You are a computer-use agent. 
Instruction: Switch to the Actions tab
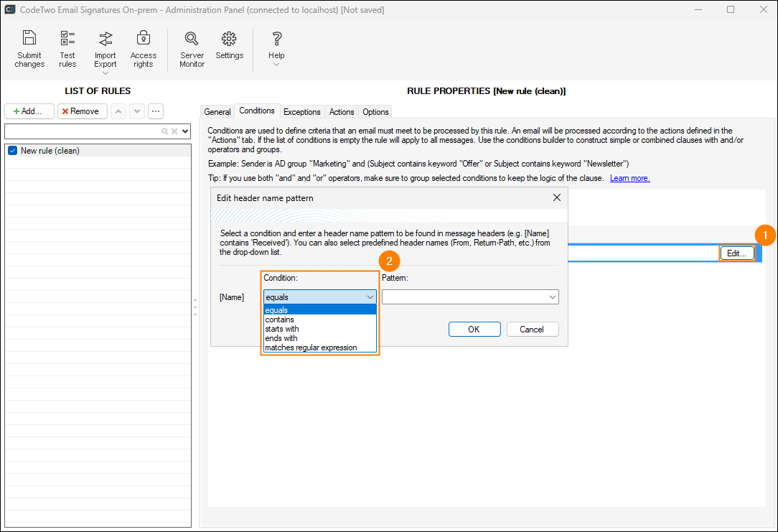click(x=342, y=112)
